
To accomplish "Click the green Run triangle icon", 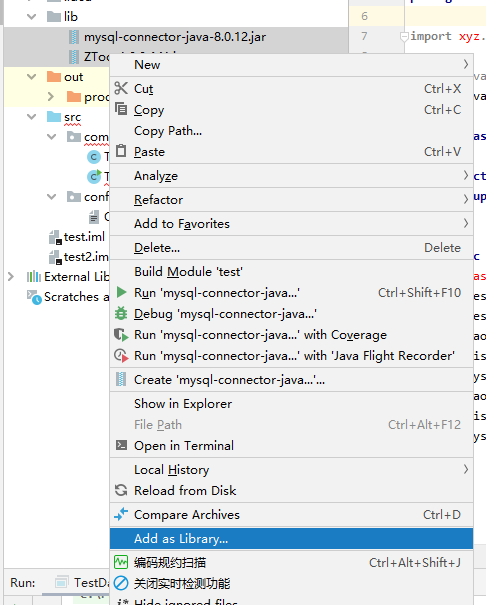I will pos(121,292).
